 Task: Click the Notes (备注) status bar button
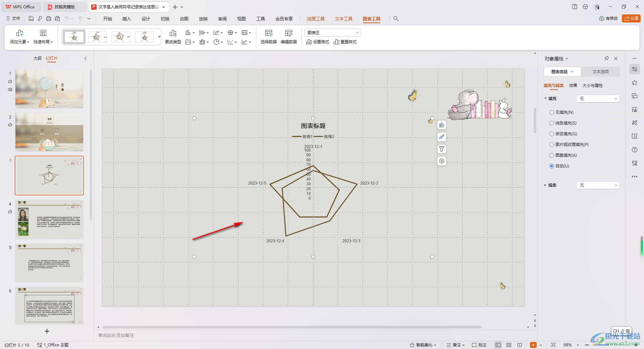coord(455,345)
